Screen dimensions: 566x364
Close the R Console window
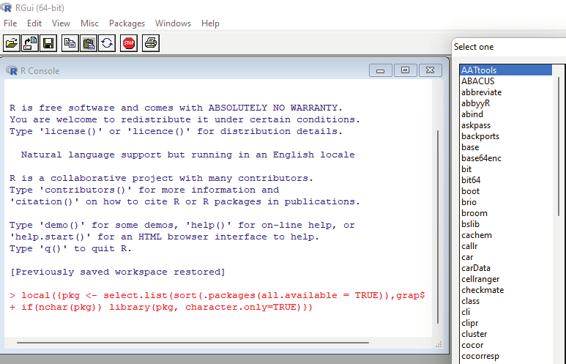click(x=430, y=70)
